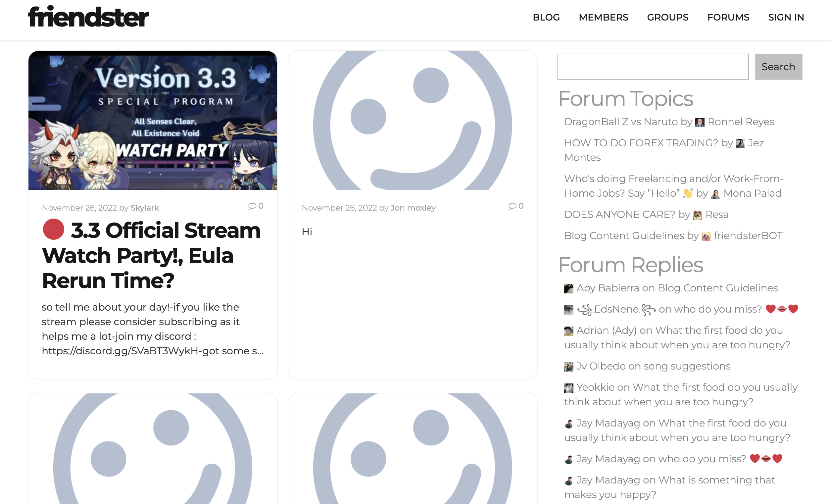Open the 3.3 Official Stream Watch Party title

[x=151, y=255]
